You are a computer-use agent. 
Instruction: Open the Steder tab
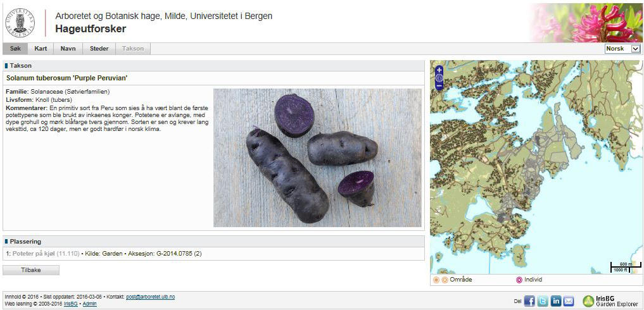tap(99, 49)
